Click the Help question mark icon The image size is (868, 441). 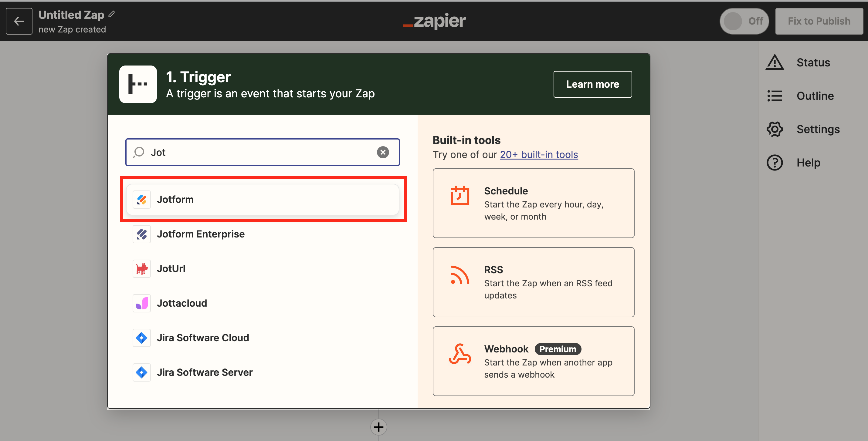click(x=775, y=163)
